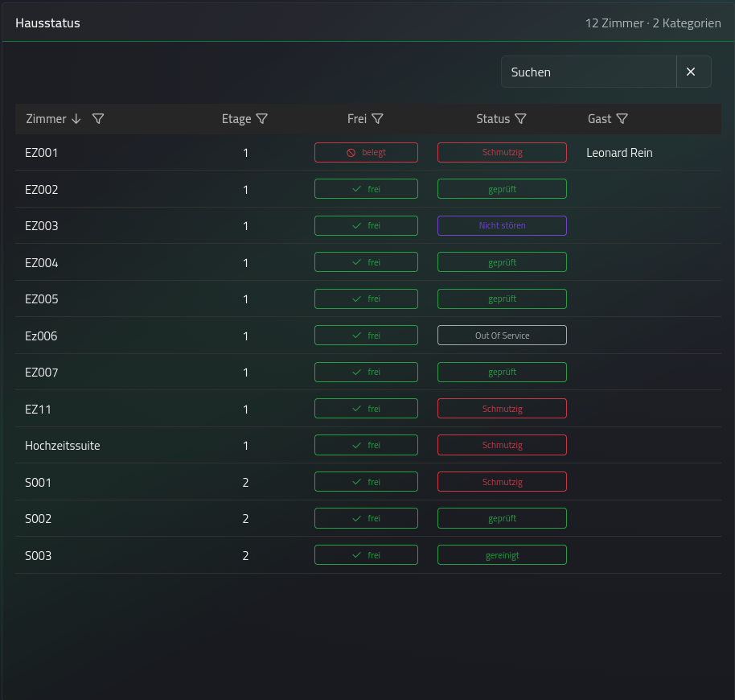Screen dimensions: 735x700
Task: Select room name EZ004
Action: pos(41,262)
